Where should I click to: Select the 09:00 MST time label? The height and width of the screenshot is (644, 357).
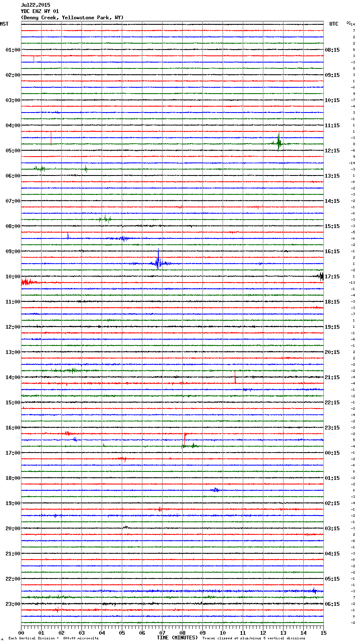pos(13,251)
